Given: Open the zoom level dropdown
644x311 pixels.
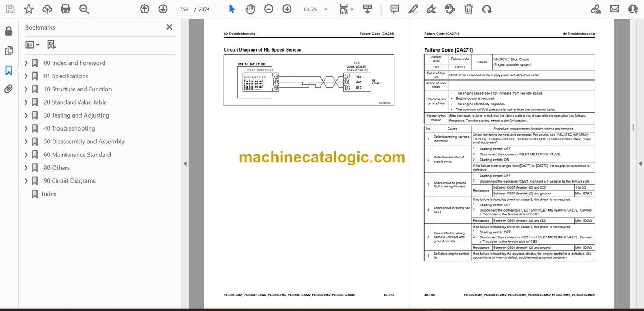Looking at the screenshot, I should pos(325,9).
